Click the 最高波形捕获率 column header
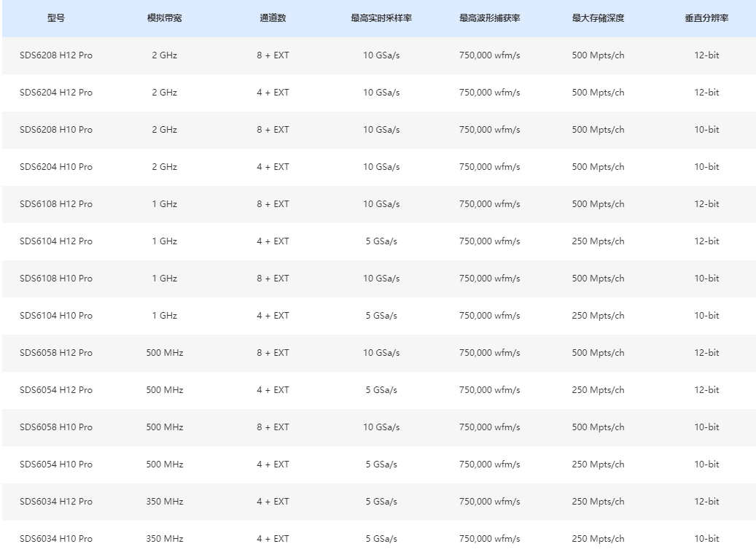The height and width of the screenshot is (560, 756). pyautogui.click(x=489, y=17)
